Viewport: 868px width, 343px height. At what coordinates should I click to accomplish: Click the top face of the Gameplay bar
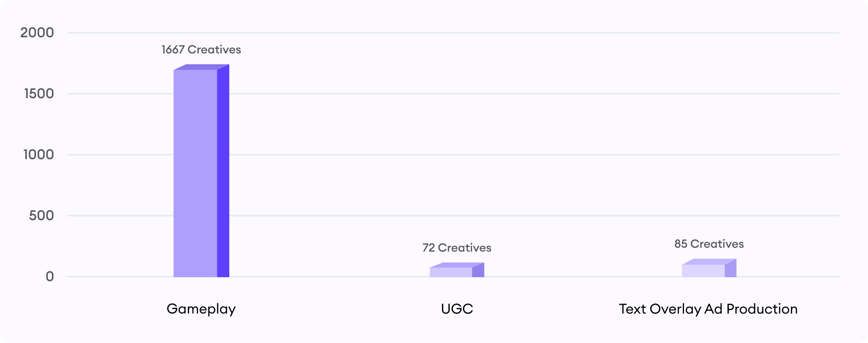pos(201,67)
